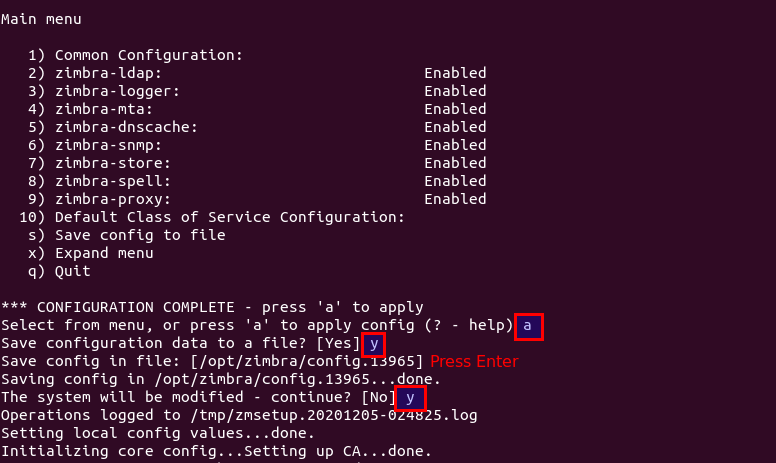Viewport: 776px width, 463px height.
Task: Select the zimbra-mta entry
Action: tap(104, 109)
